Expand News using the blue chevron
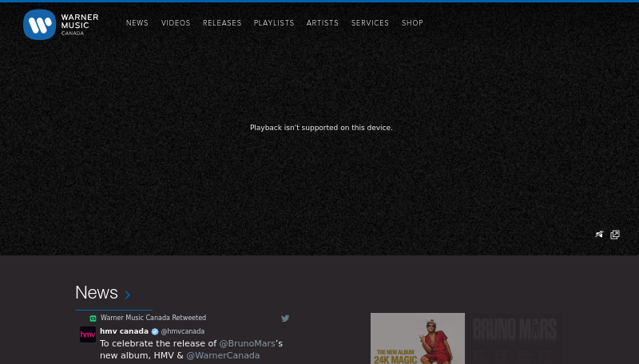This screenshot has height=364, width=639. (x=128, y=295)
